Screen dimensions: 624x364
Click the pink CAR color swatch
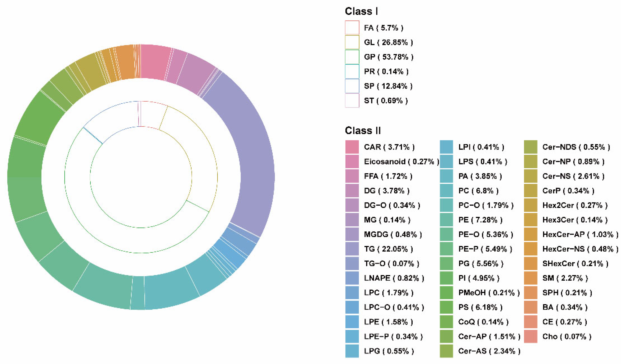coord(352,147)
